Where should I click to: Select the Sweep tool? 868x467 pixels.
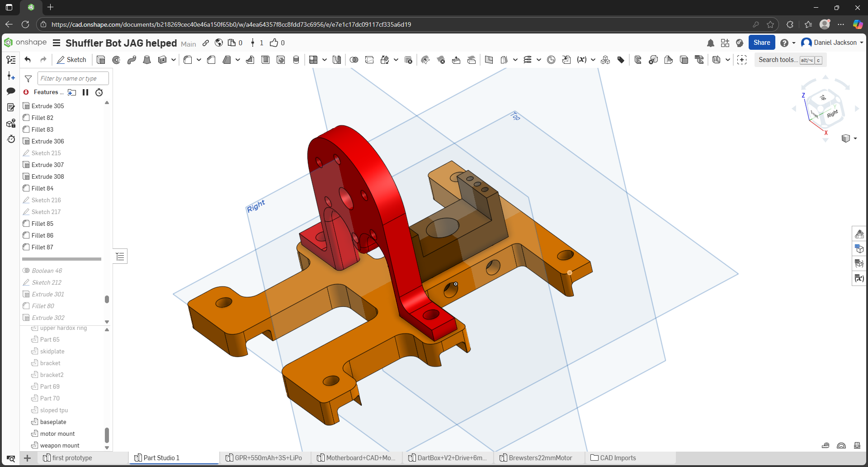pyautogui.click(x=132, y=60)
